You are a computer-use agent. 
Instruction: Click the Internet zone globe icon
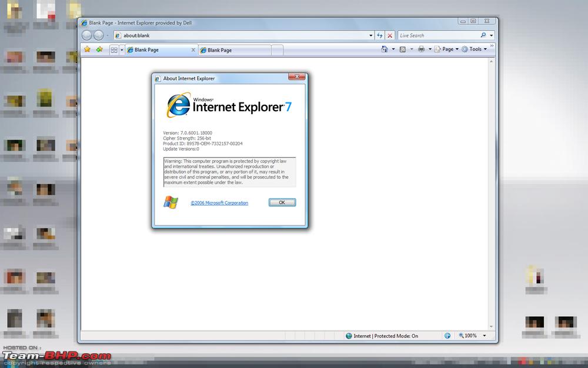click(349, 336)
